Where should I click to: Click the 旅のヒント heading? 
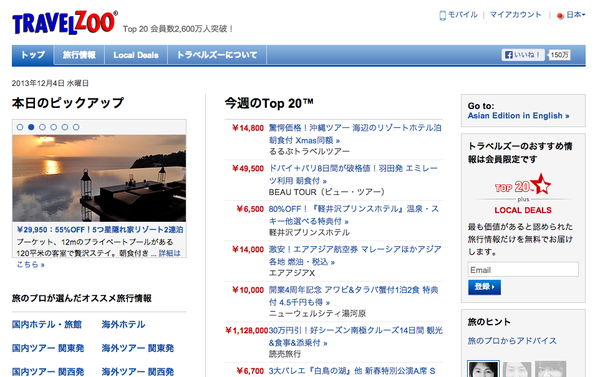[x=489, y=322]
